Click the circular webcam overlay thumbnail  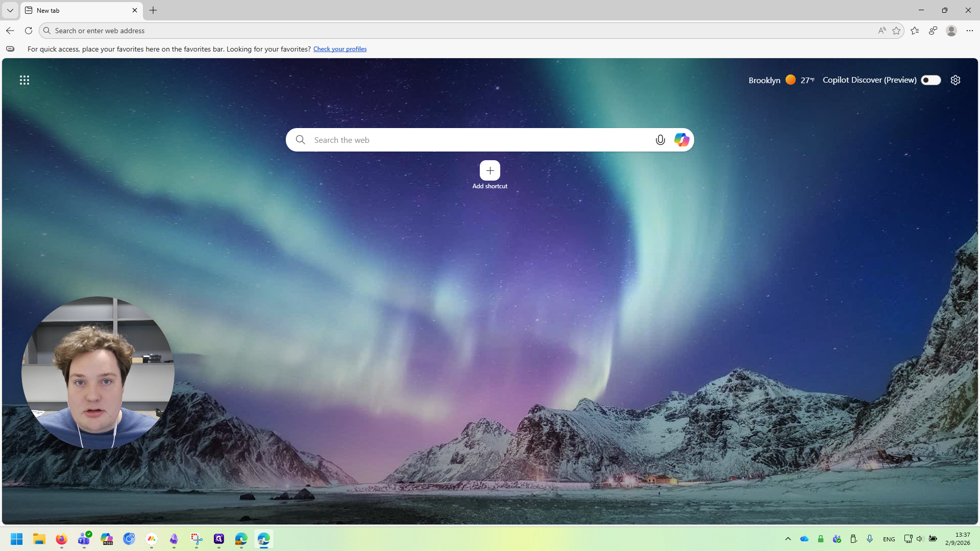[x=98, y=373]
